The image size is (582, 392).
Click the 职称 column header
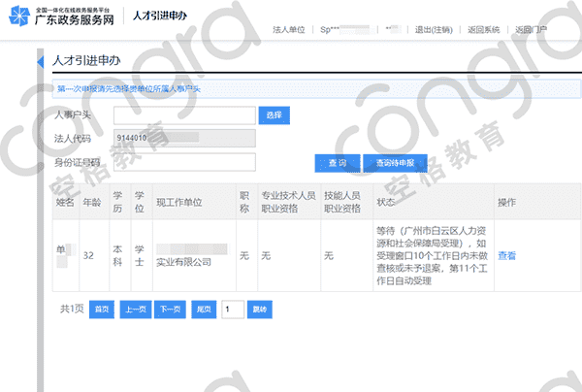(244, 202)
